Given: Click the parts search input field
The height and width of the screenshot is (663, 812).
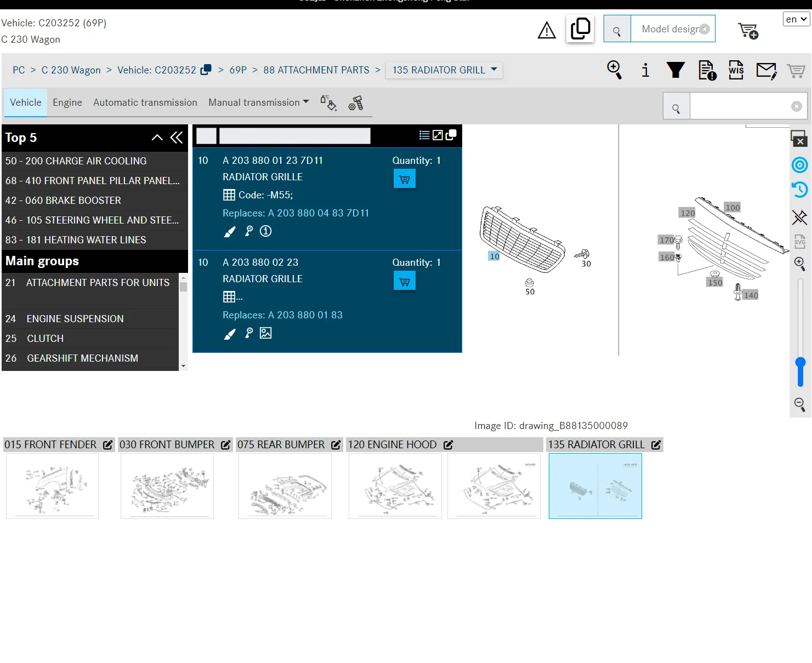Looking at the screenshot, I should coord(748,106).
